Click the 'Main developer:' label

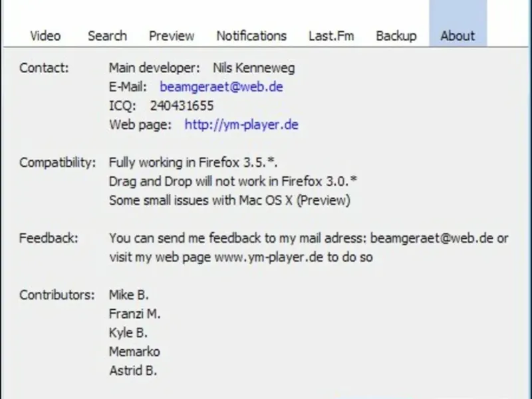pos(154,68)
